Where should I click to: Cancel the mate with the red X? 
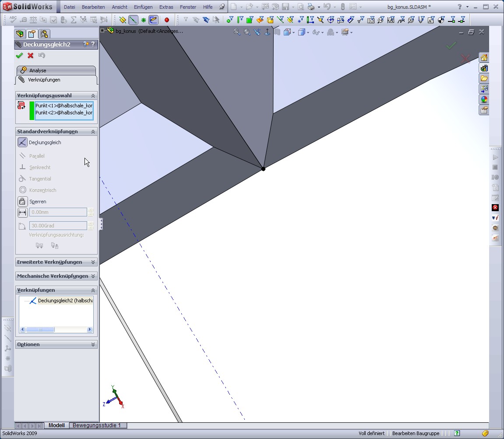click(30, 56)
